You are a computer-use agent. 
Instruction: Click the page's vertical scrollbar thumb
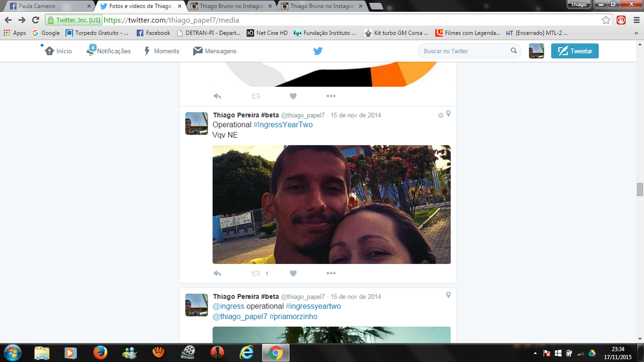click(x=640, y=190)
